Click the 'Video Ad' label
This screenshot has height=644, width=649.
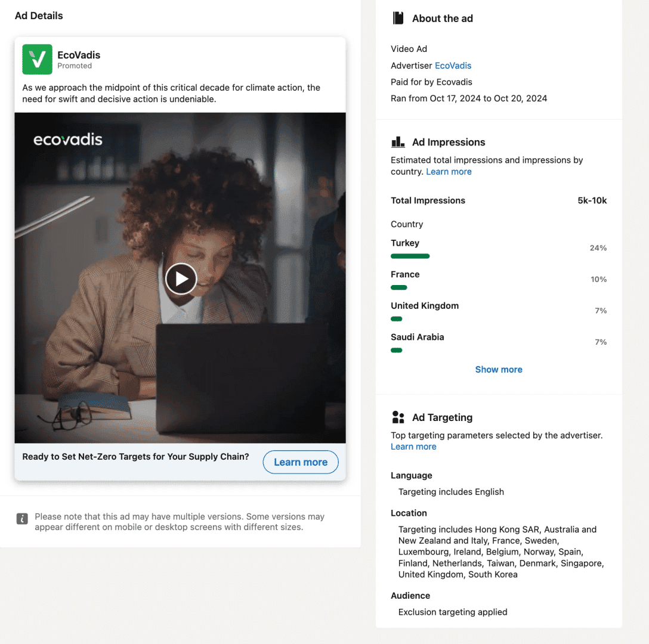coord(409,49)
